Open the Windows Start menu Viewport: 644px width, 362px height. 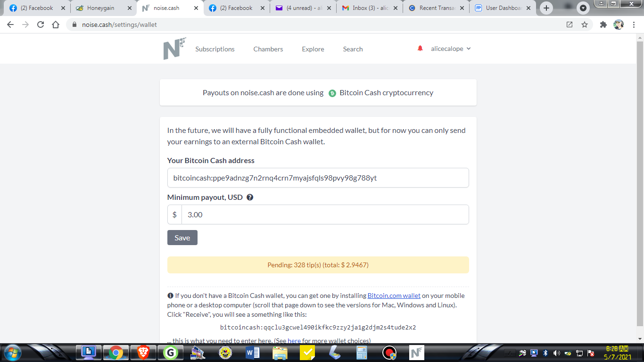pos(12,353)
